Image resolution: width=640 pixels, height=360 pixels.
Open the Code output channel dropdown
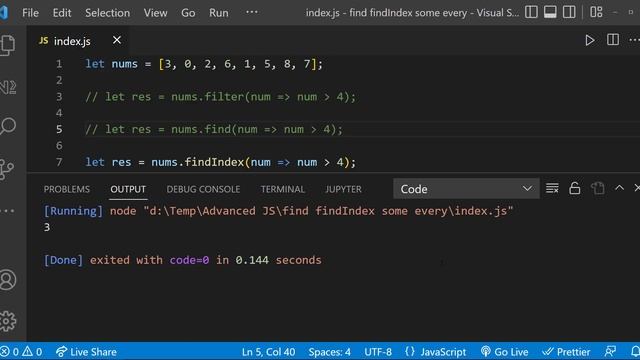click(x=466, y=189)
